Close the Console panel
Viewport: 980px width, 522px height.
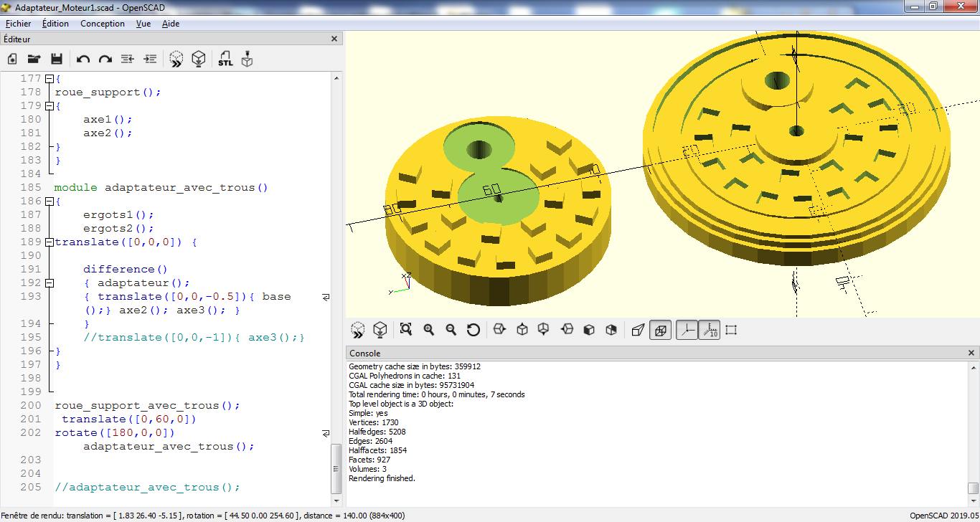tap(971, 353)
